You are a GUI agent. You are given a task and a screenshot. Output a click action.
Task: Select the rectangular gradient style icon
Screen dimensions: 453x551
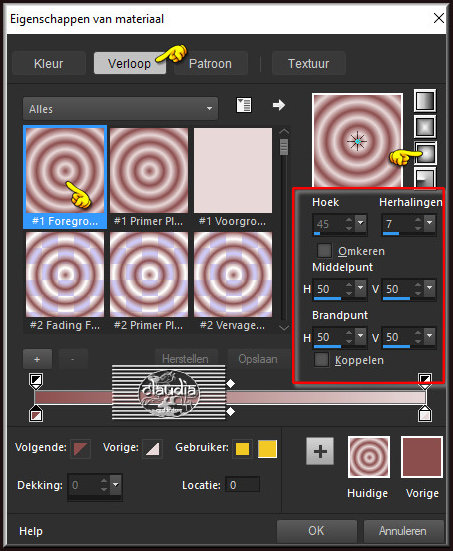(425, 127)
